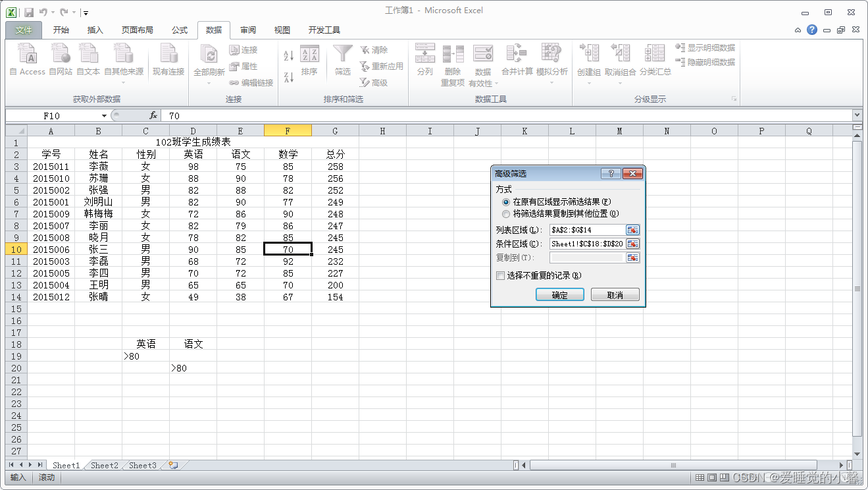Open the outline 分级显示 dialog launcher
The height and width of the screenshot is (490, 868).
pyautogui.click(x=734, y=99)
